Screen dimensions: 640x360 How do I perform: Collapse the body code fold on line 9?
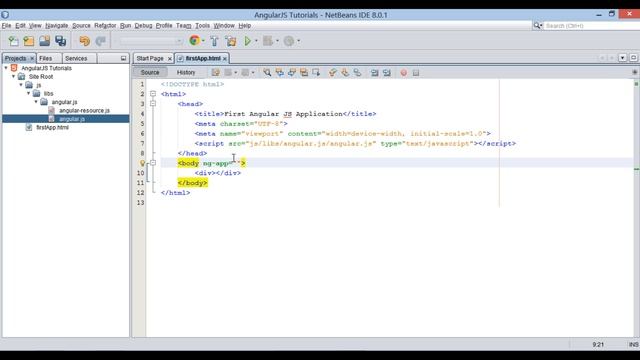click(x=153, y=163)
